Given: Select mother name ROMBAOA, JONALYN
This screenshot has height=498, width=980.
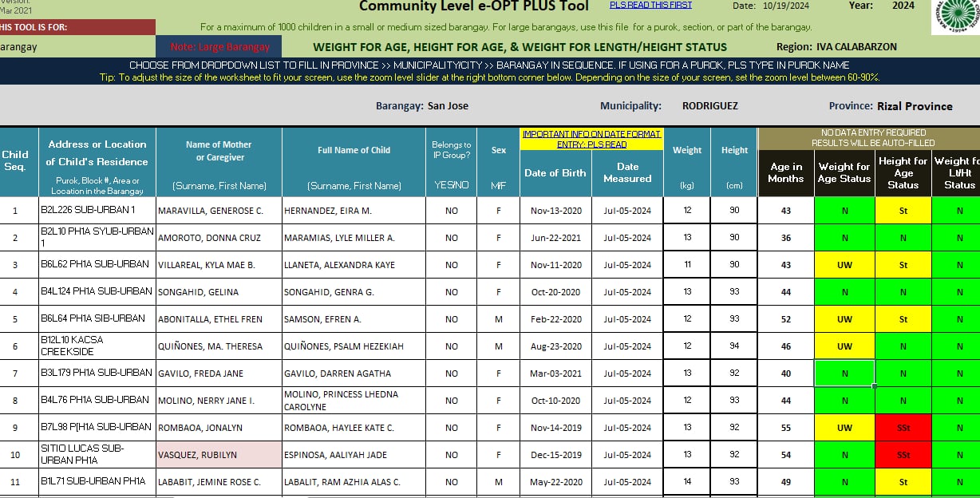Looking at the screenshot, I should pyautogui.click(x=219, y=428).
